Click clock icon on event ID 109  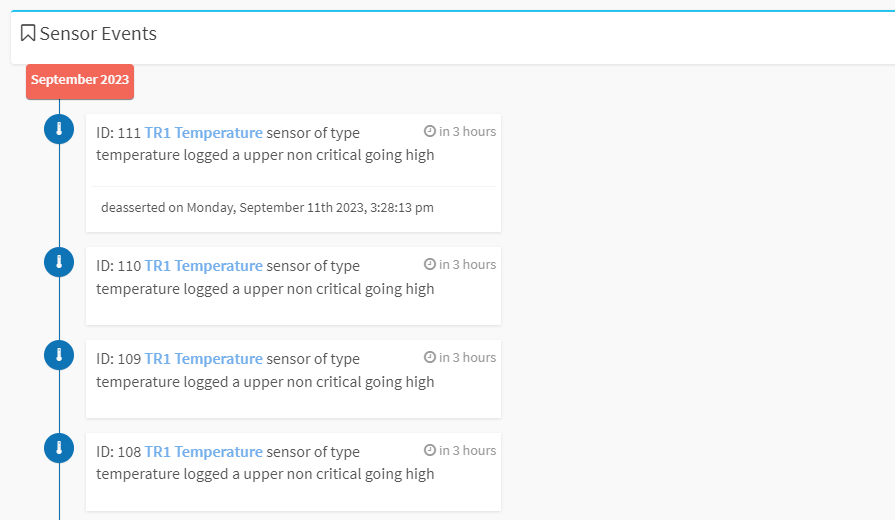point(430,357)
